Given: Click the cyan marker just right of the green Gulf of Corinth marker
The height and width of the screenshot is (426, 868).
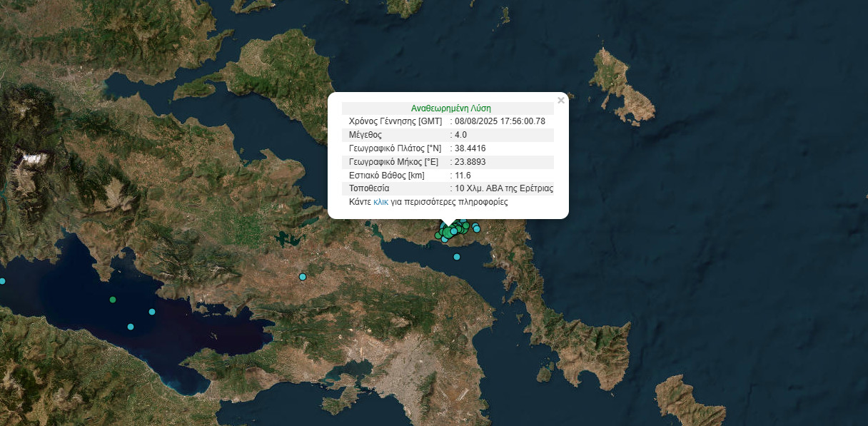Looking at the screenshot, I should [152, 312].
